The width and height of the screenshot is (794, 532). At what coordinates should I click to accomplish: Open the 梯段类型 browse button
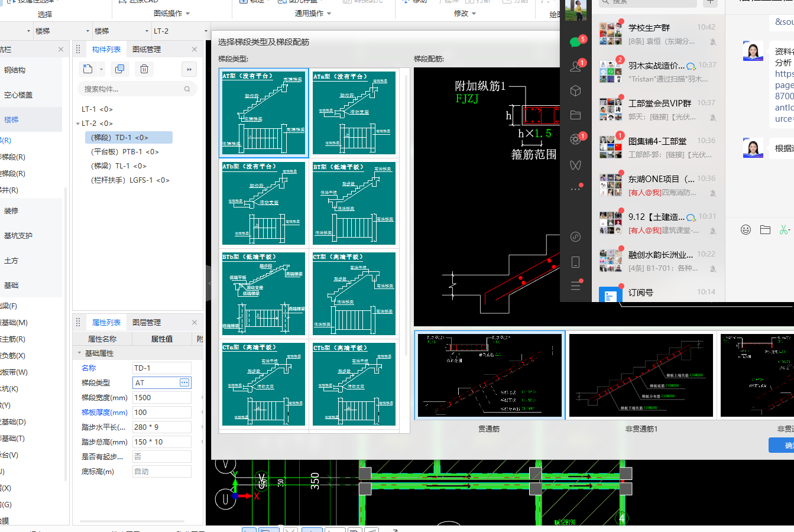tap(184, 382)
